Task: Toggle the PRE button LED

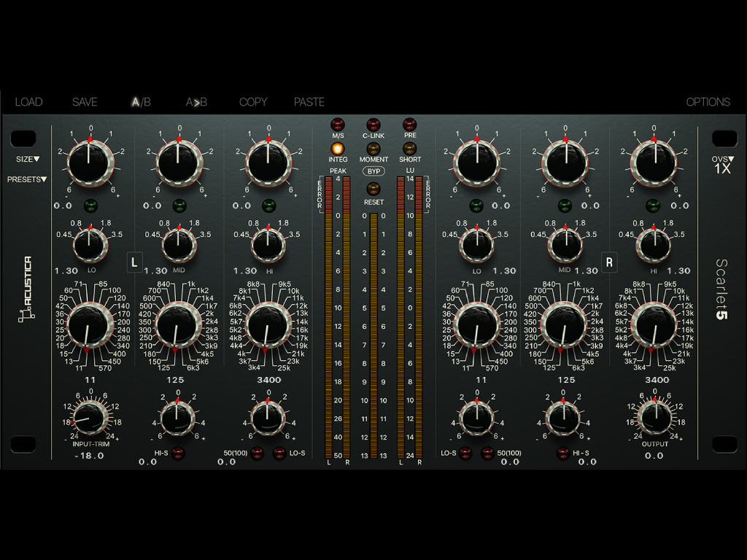Action: click(x=410, y=125)
